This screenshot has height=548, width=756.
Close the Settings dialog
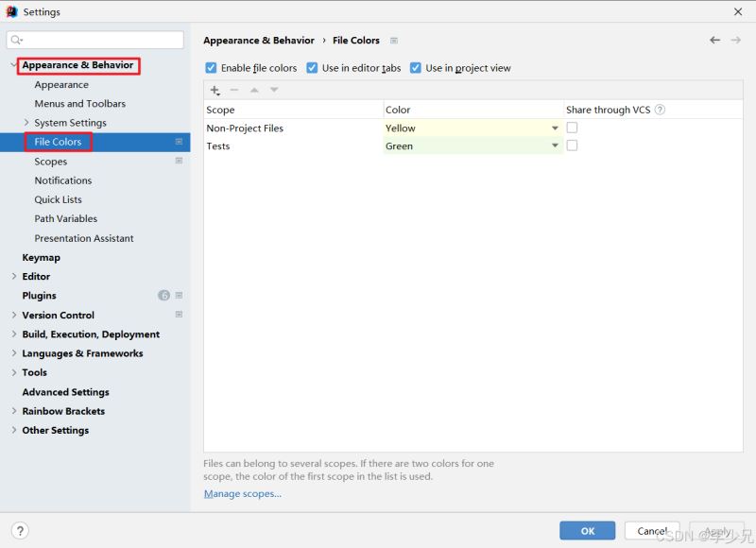[x=738, y=11]
